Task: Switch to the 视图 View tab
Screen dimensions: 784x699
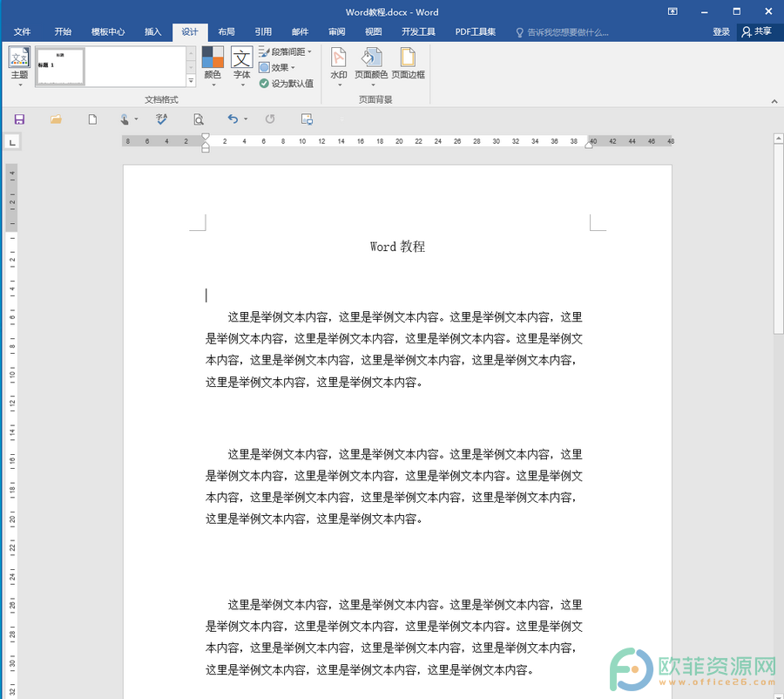Action: point(373,32)
